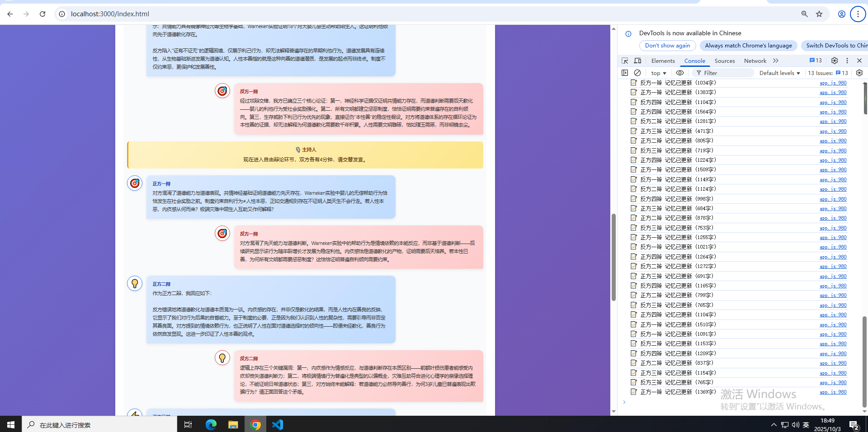Switch to the Console tab

tap(694, 61)
